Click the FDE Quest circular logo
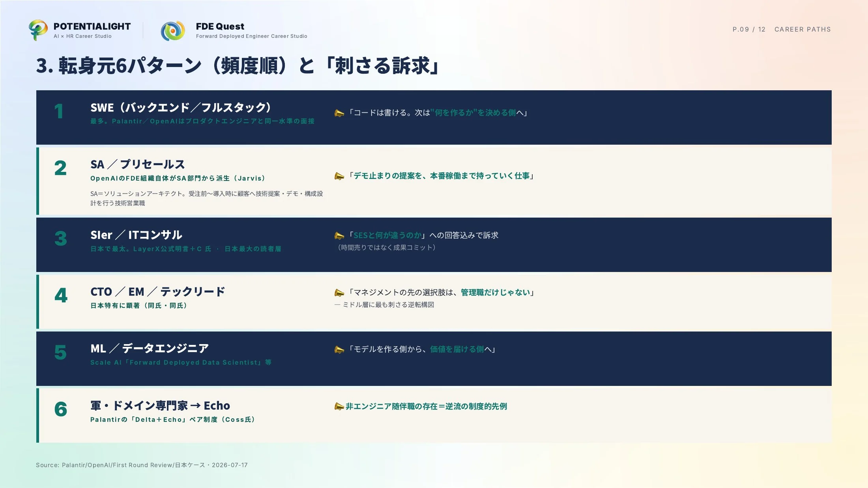This screenshot has height=488, width=868. [173, 31]
